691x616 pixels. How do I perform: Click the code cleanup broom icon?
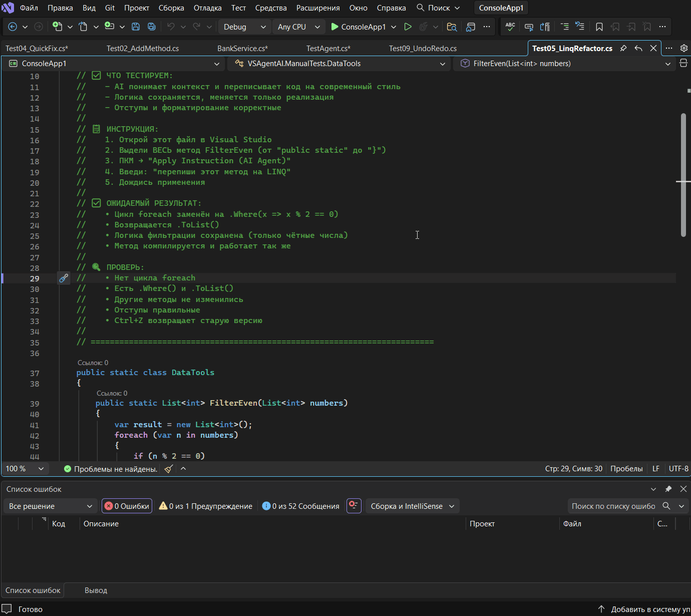(169, 469)
